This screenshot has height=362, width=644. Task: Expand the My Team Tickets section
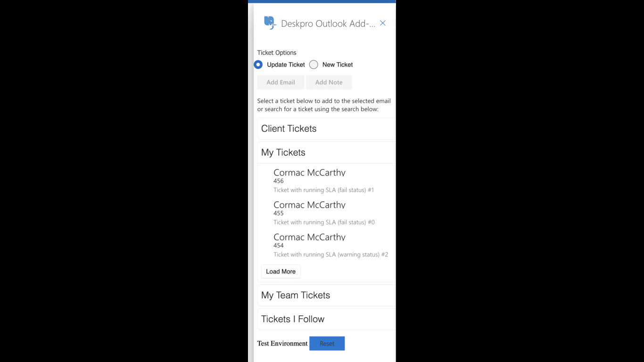326,295
